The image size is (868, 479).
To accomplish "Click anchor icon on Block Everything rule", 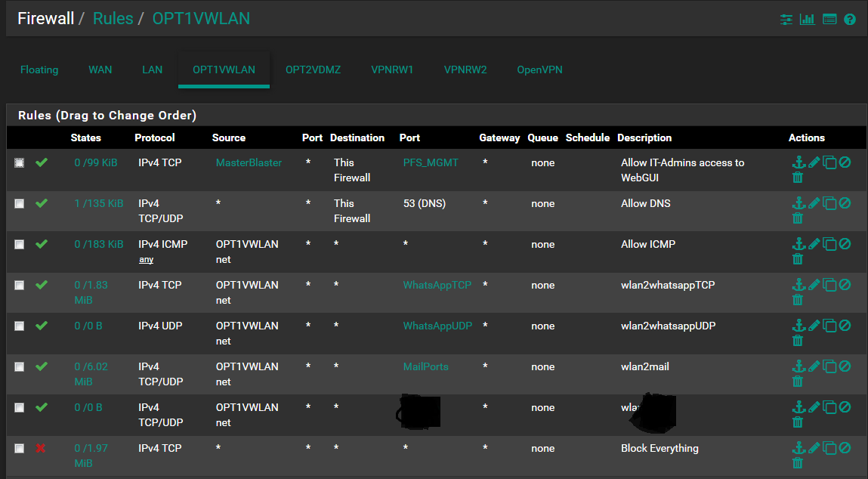I will click(798, 448).
